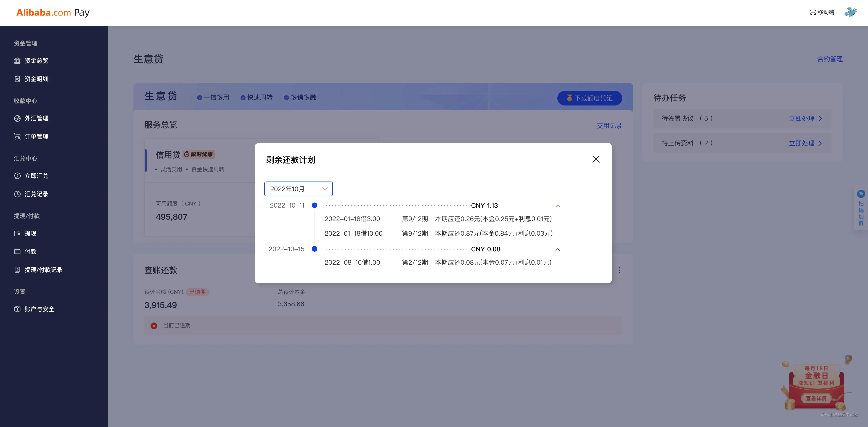Open the 2022年10月 month dropdown
Screen dimensions: 868x427
tap(298, 189)
